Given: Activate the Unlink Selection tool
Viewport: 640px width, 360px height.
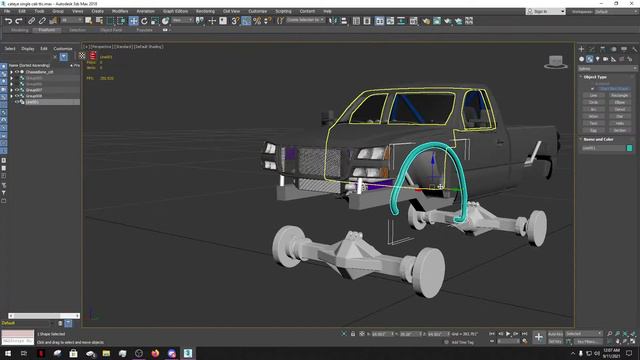Looking at the screenshot, I should [42, 21].
